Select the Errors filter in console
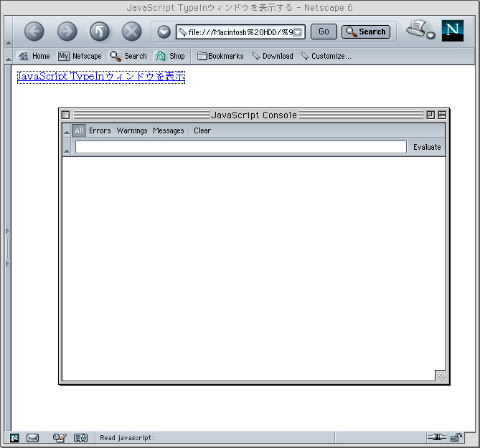Image resolution: width=480 pixels, height=448 pixels. [x=100, y=130]
